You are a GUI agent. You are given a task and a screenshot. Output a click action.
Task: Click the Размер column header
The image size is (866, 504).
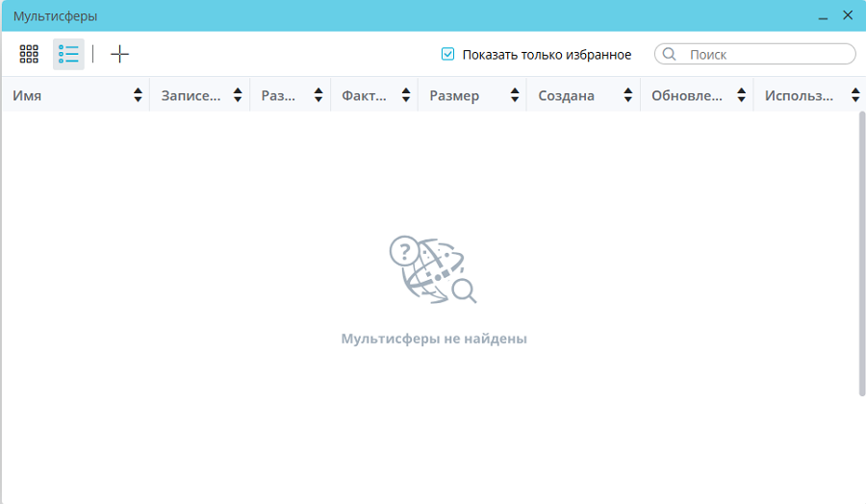tap(472, 95)
